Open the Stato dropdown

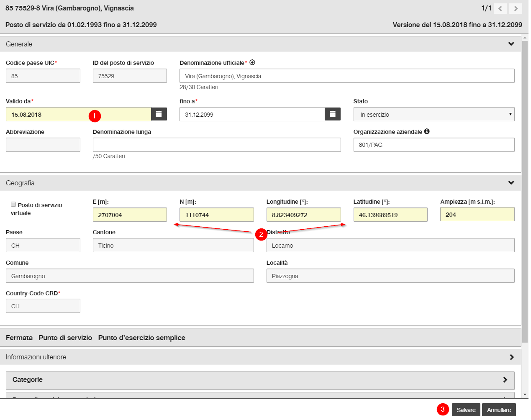point(434,114)
